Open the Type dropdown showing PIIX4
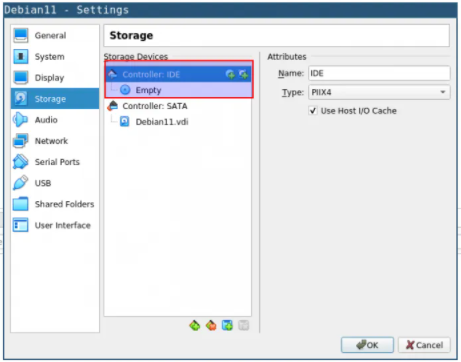Viewport: 461px width, 362px height. (379, 92)
